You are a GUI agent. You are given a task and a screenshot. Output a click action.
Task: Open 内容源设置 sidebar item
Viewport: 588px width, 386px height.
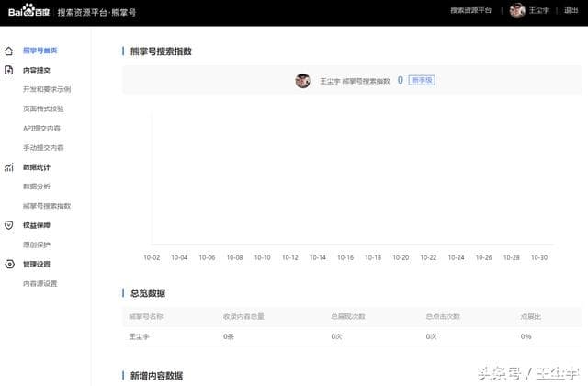coord(40,284)
